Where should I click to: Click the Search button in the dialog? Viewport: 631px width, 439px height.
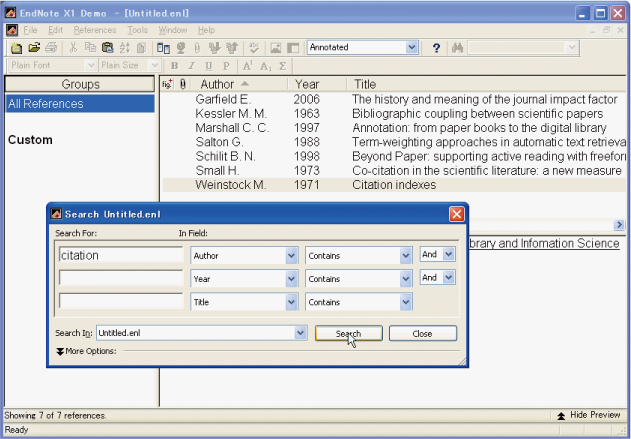point(348,334)
